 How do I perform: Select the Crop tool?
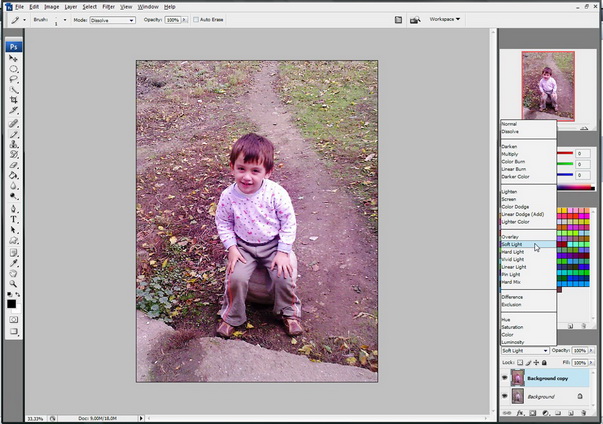[x=13, y=100]
